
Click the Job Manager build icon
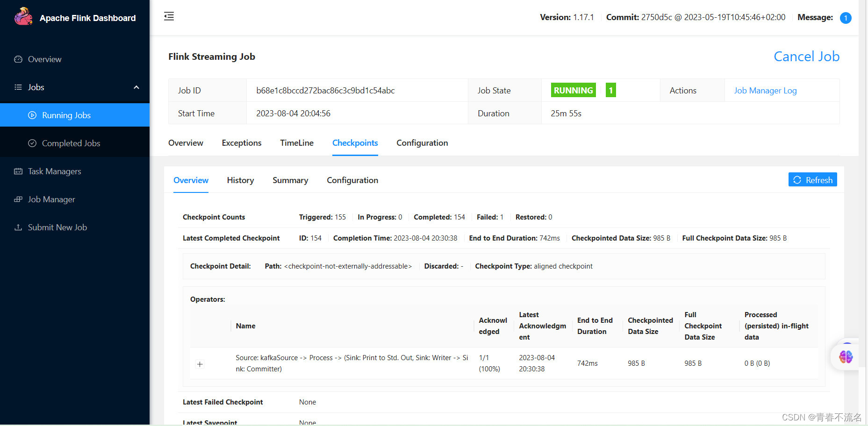18,199
